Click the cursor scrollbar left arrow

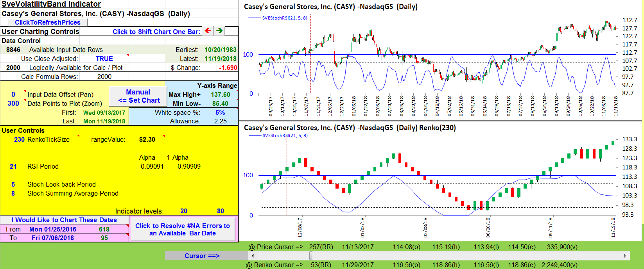click(x=253, y=256)
